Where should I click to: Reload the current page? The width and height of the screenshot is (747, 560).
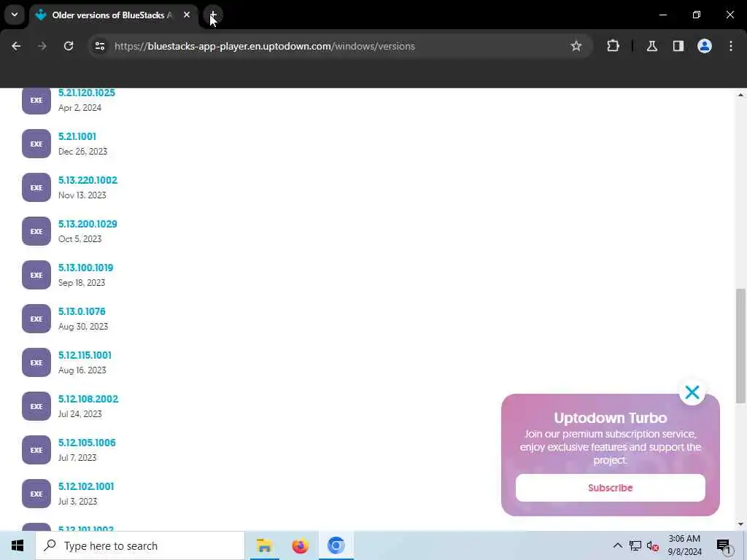[x=69, y=46]
